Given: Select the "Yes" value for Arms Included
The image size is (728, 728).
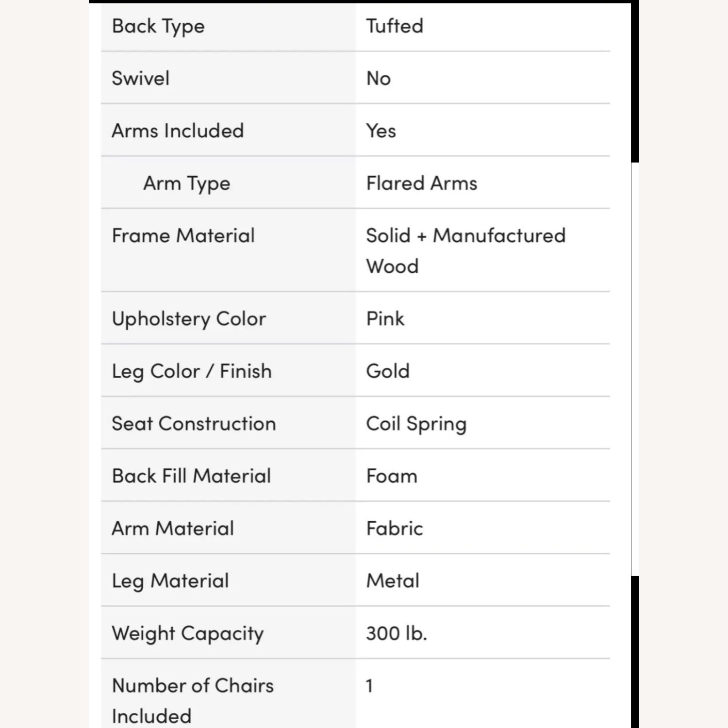Looking at the screenshot, I should point(381,131).
